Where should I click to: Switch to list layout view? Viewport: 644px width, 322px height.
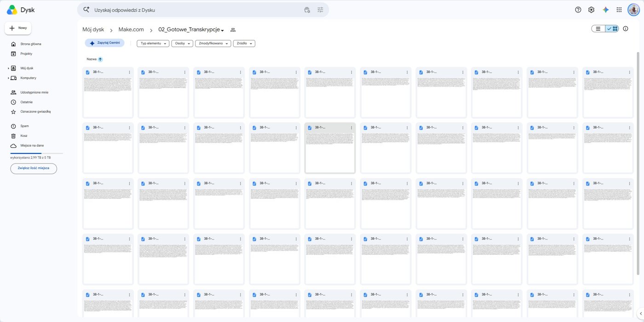pos(598,29)
